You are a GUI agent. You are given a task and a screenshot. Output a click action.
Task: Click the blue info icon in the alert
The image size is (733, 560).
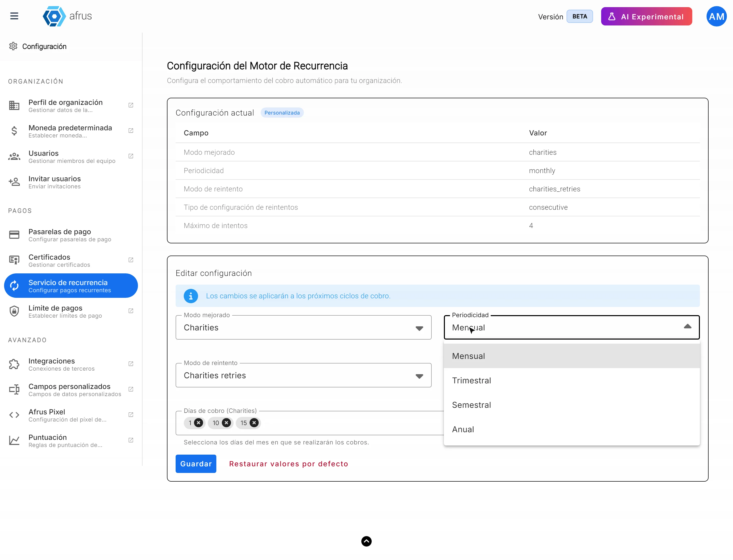pyautogui.click(x=191, y=296)
